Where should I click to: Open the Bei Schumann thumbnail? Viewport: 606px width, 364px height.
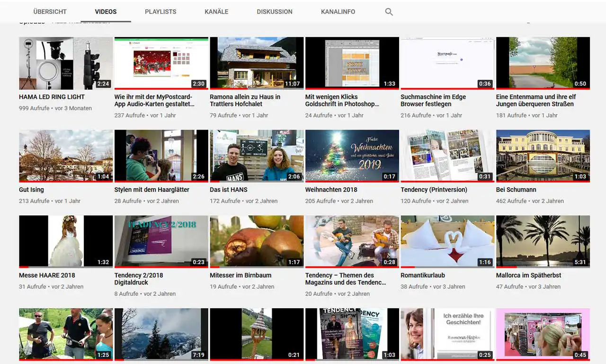(543, 156)
